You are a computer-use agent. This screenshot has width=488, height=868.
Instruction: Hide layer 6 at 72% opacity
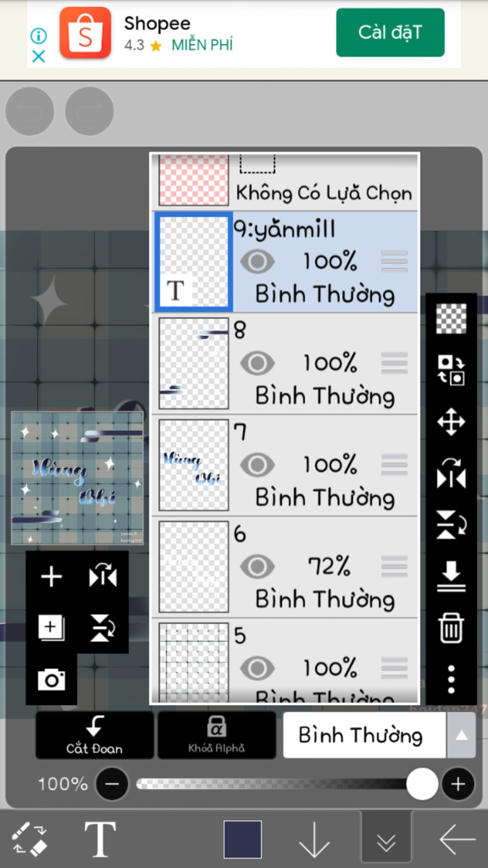[x=257, y=567]
